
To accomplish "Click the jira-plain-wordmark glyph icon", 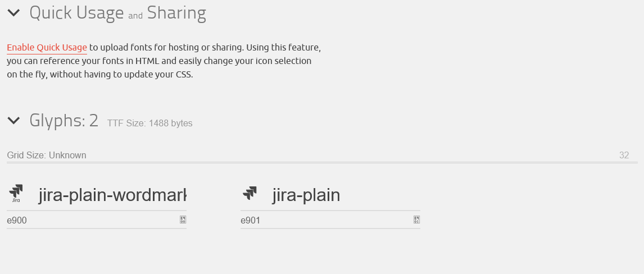I will tap(16, 194).
